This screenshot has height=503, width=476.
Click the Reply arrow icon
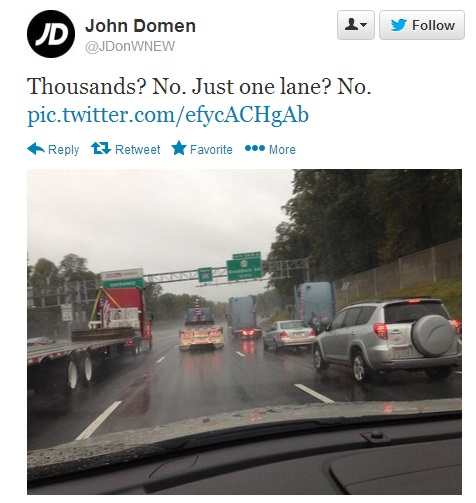tap(36, 149)
